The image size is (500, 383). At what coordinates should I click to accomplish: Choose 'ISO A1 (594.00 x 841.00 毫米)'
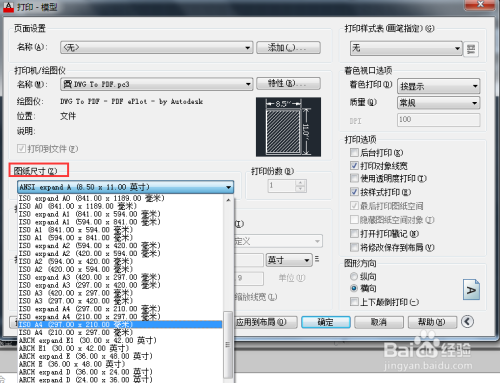(120, 238)
